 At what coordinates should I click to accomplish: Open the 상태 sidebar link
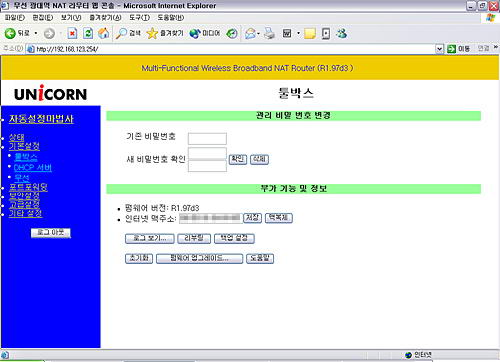click(x=17, y=137)
